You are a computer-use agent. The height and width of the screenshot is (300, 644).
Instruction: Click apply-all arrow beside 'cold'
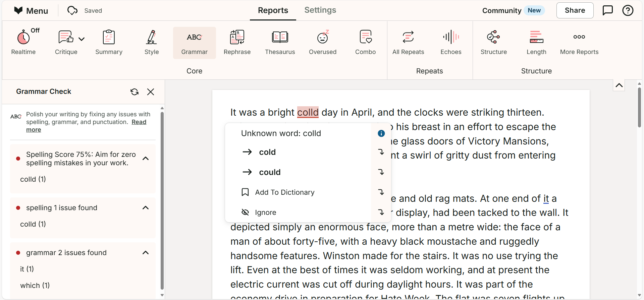pyautogui.click(x=381, y=152)
